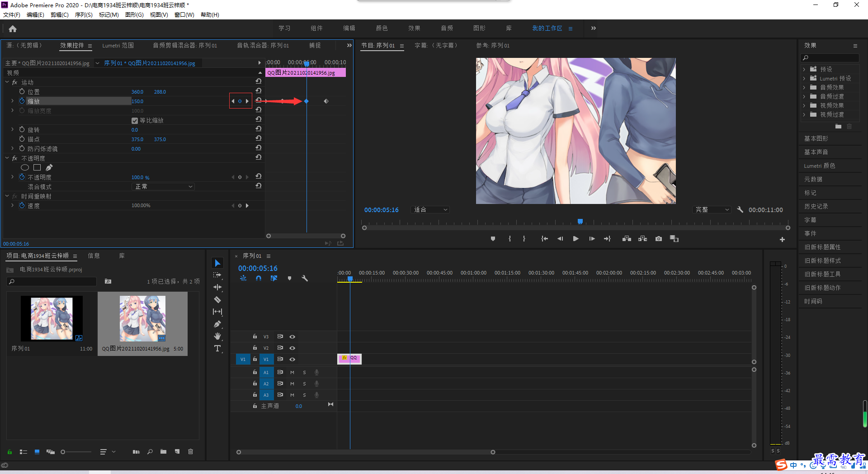
Task: Open the 完整 playback resolution dropdown
Action: tap(712, 209)
